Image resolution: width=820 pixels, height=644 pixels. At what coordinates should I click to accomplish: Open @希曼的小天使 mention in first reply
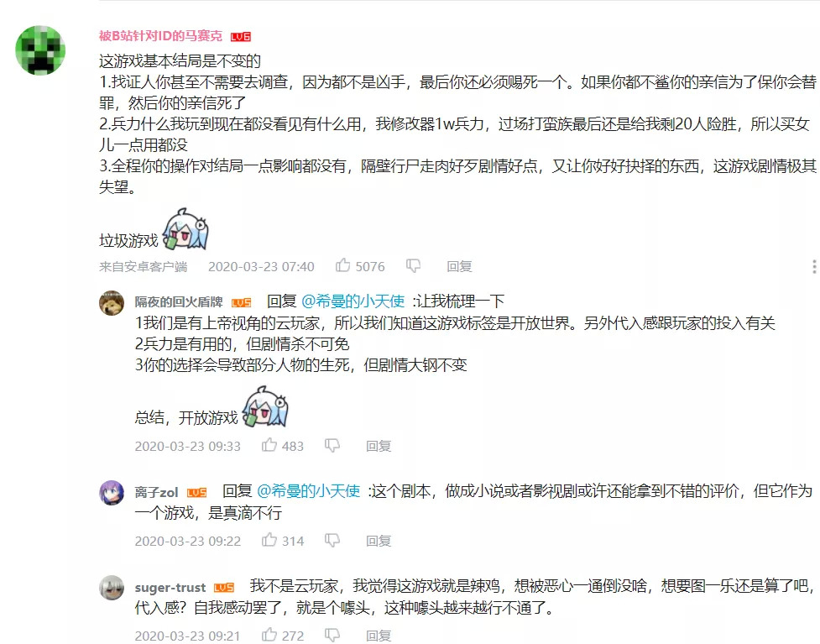353,301
